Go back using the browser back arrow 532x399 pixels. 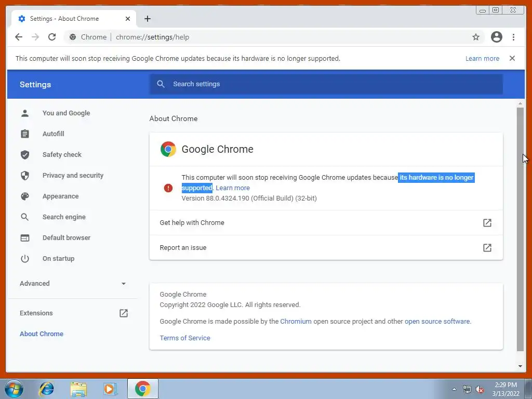[x=19, y=37]
